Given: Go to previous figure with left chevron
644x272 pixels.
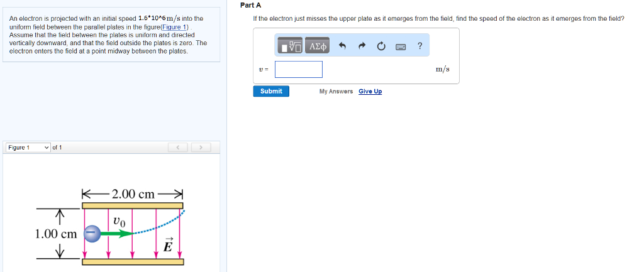Looking at the screenshot, I should tap(178, 148).
